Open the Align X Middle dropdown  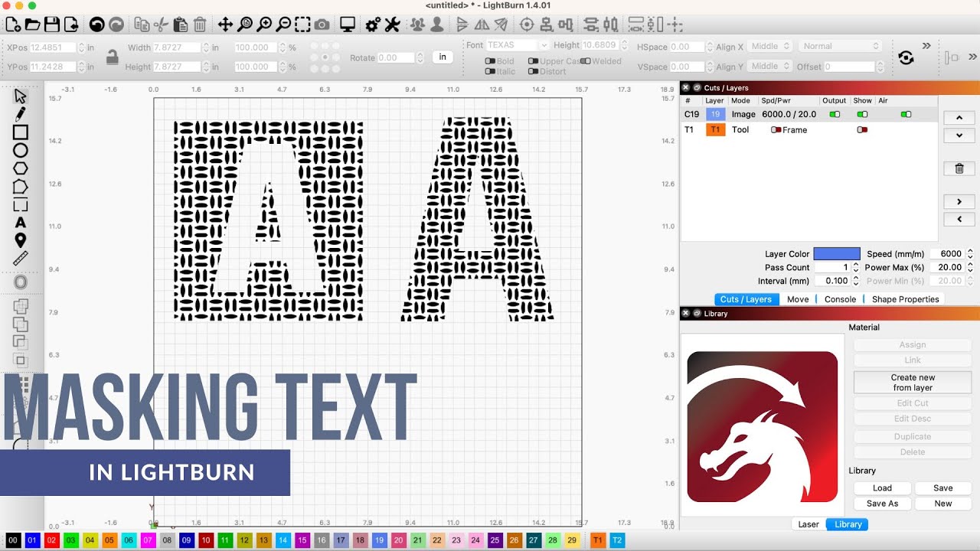[x=768, y=47]
